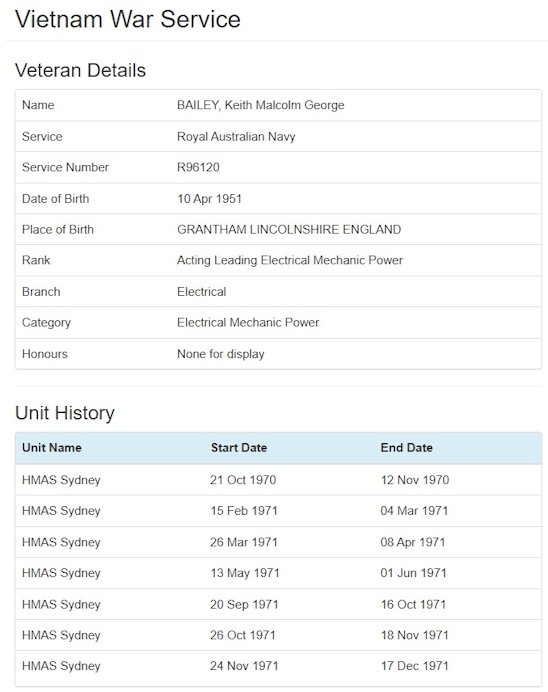Click the 'Name' row label
Screen dimensions: 548x692
[38, 105]
